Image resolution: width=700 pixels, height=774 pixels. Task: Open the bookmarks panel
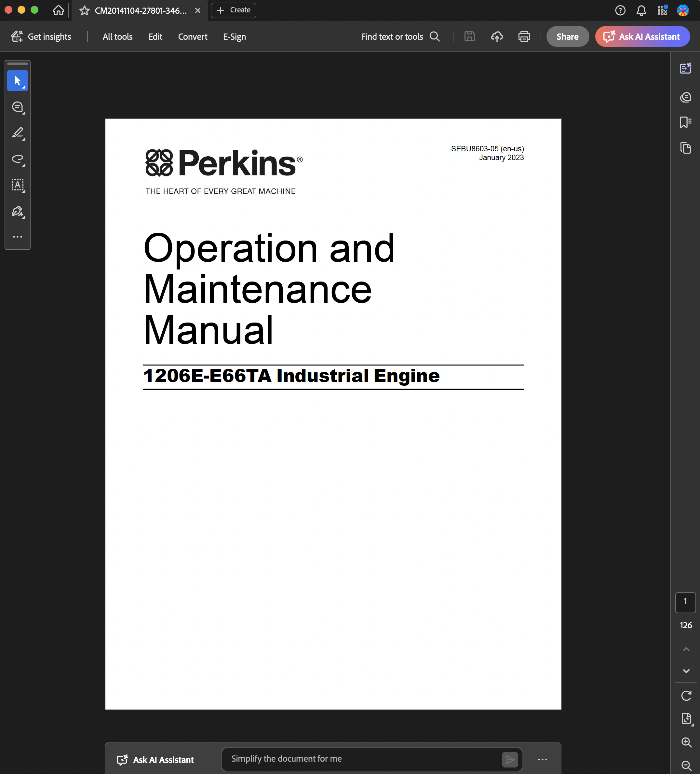point(685,122)
